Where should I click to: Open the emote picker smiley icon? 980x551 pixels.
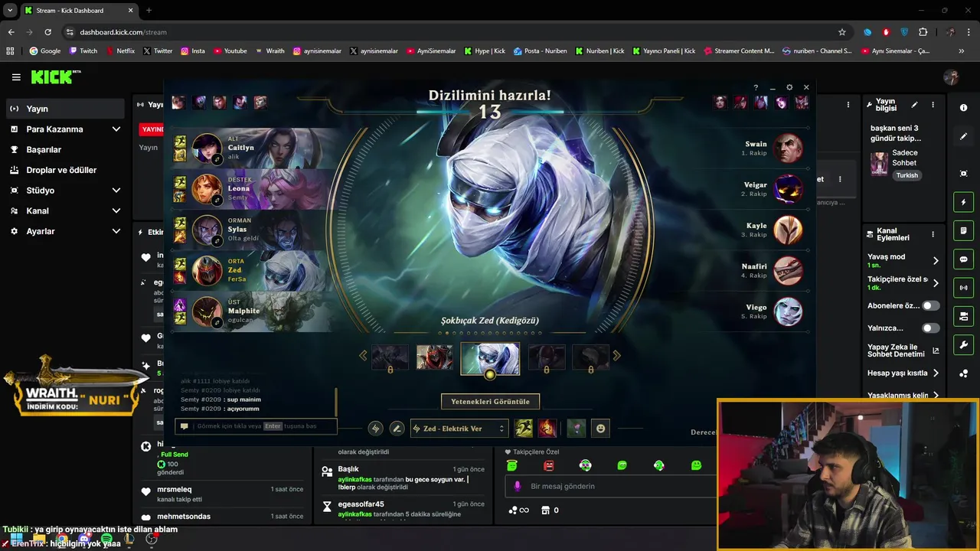click(x=601, y=429)
